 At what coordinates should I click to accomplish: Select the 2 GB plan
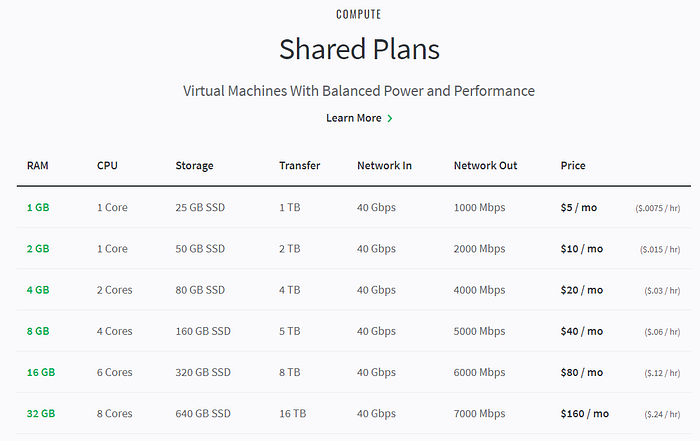38,249
